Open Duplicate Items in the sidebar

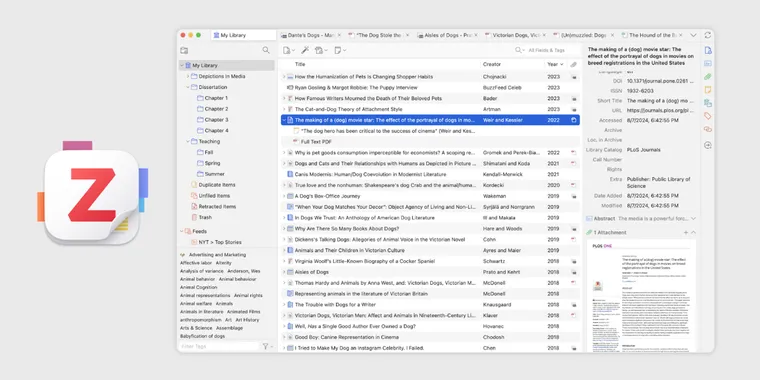[217, 185]
